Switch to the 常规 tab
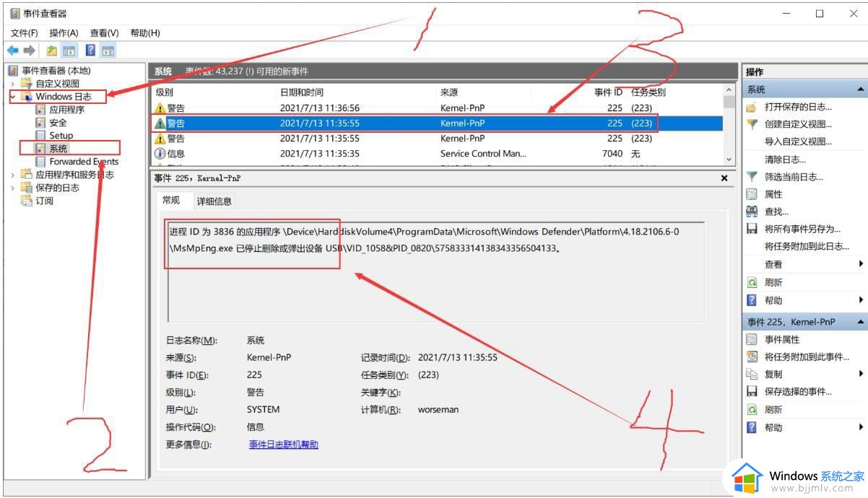The width and height of the screenshot is (868, 498). click(x=171, y=200)
